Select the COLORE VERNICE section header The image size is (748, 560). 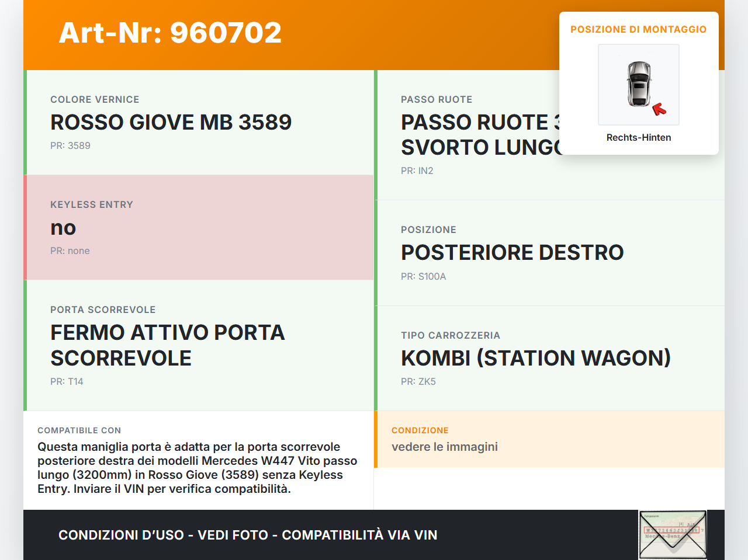point(95,99)
